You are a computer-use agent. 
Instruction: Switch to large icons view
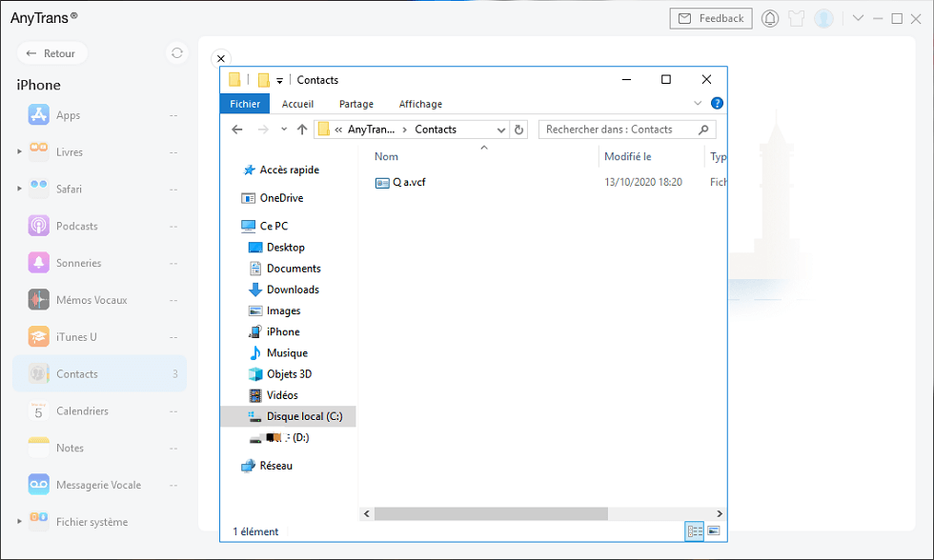[x=714, y=530]
